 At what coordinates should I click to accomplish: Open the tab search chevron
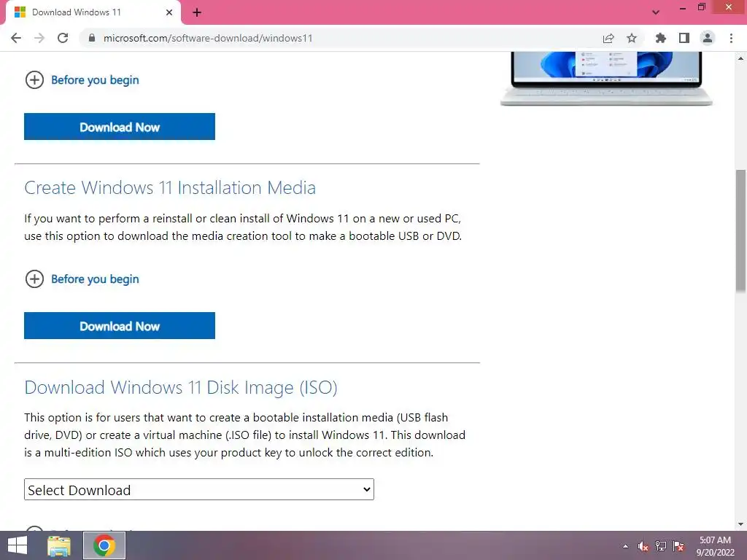pos(656,12)
